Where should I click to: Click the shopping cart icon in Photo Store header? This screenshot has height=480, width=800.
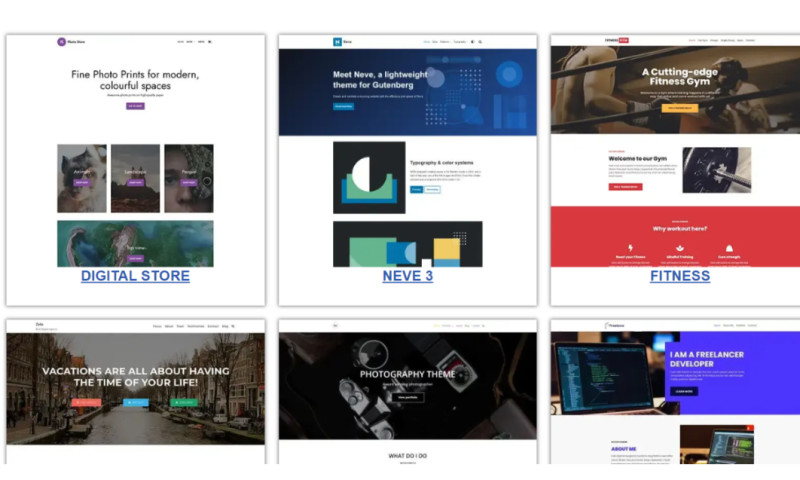pos(210,42)
